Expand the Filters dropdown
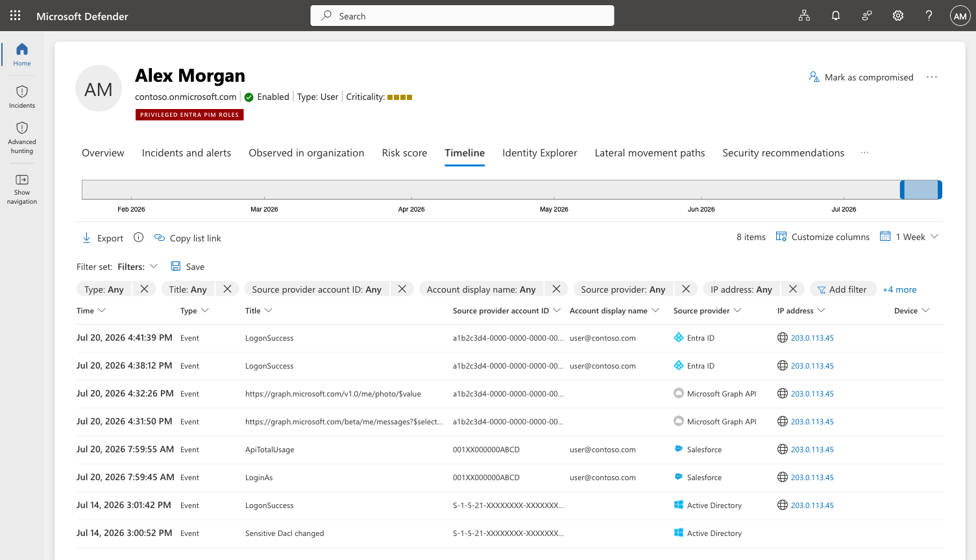976x560 pixels. pos(138,267)
